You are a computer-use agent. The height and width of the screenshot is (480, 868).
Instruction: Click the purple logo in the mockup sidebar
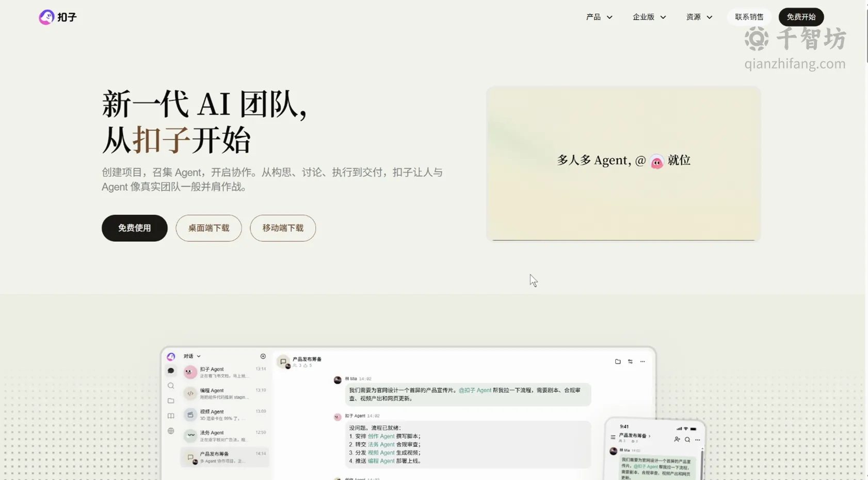tap(171, 356)
